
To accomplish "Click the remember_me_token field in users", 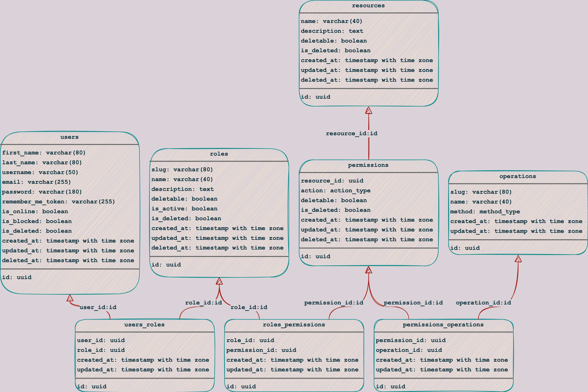I will coord(58,201).
